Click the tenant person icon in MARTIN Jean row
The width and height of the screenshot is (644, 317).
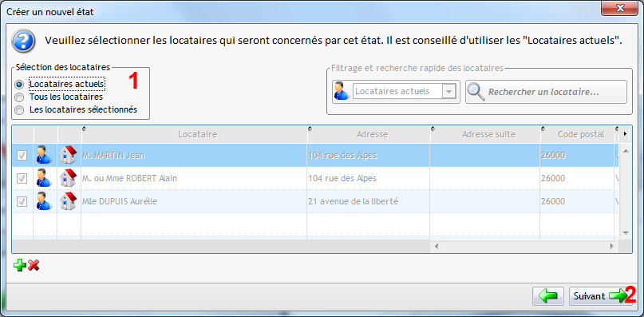pos(44,155)
